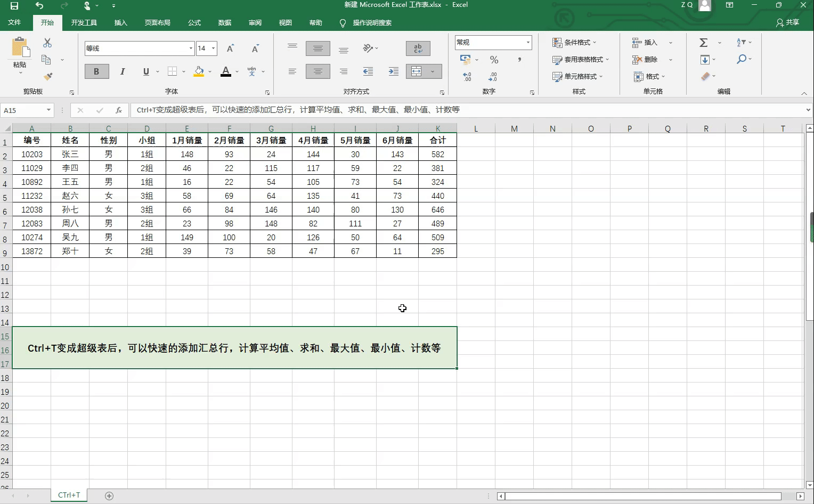The image size is (814, 504).
Task: Click the Cut scissors icon
Action: pos(47,43)
